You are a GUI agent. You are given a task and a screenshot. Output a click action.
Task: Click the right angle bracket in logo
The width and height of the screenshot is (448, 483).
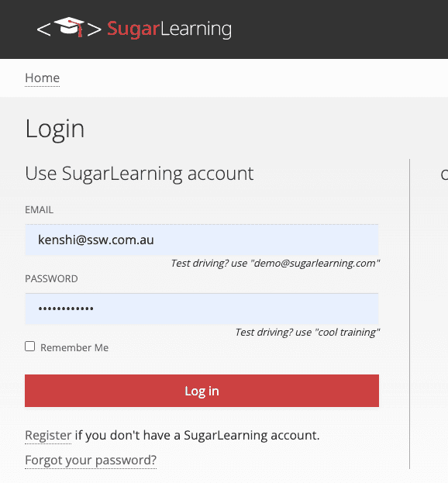(94, 30)
